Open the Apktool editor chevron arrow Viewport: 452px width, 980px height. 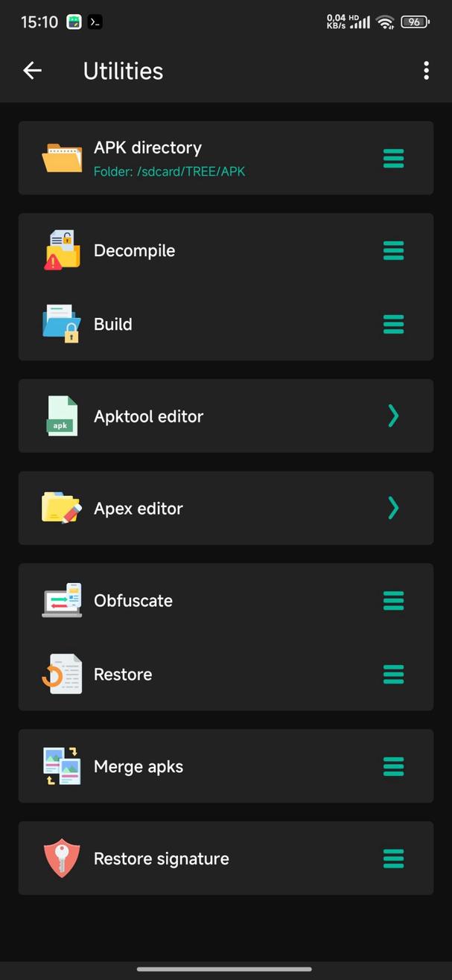393,416
